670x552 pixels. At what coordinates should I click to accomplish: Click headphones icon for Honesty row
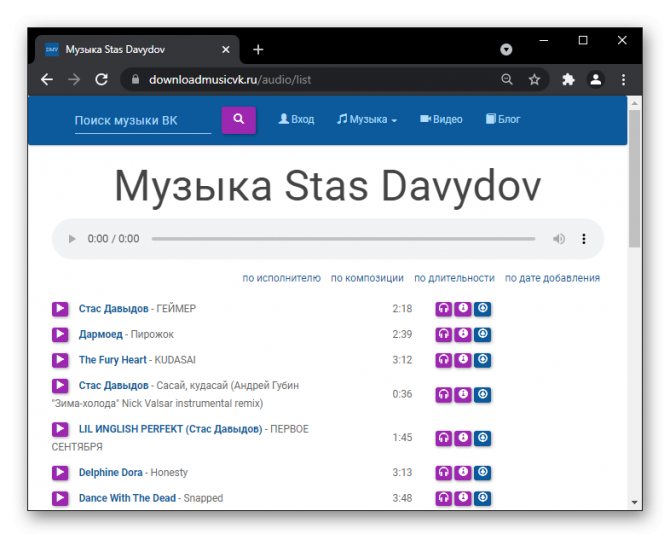[444, 472]
